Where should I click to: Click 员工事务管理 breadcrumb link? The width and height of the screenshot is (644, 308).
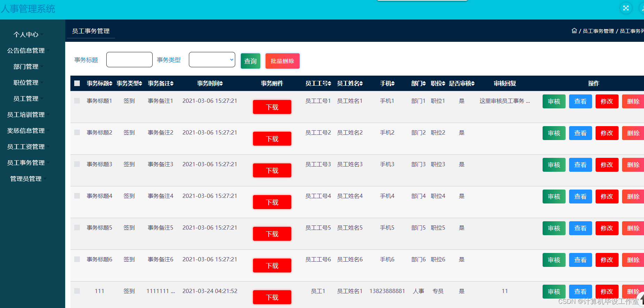pyautogui.click(x=598, y=31)
